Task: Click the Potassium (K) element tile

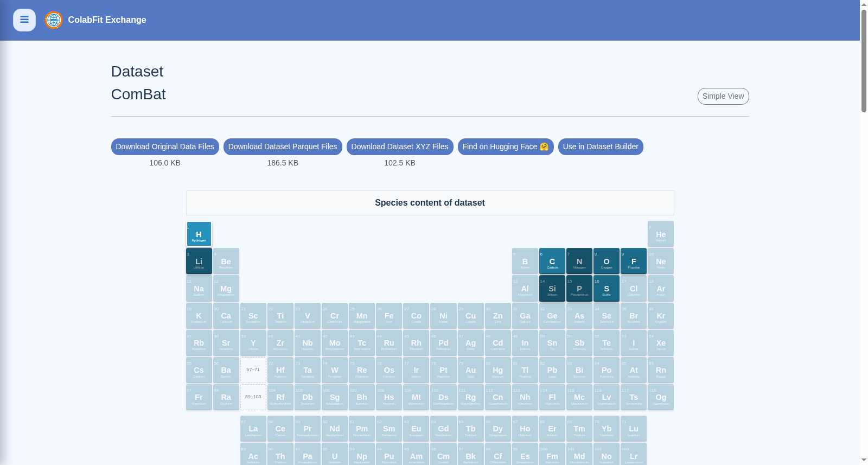Action: click(199, 316)
